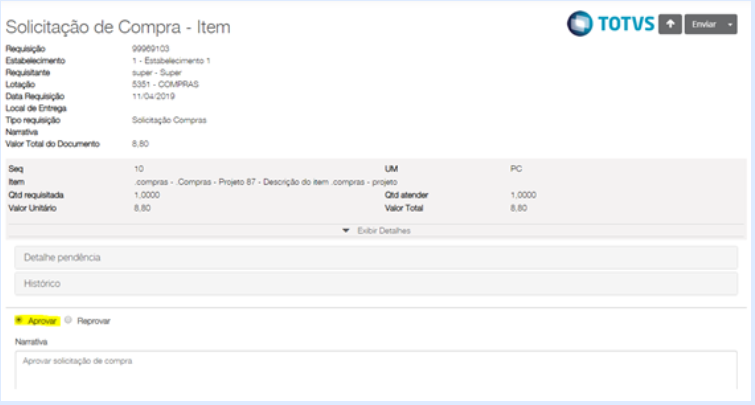Click the item description with Projeto 87
The width and height of the screenshot is (755, 405).
[x=266, y=182]
